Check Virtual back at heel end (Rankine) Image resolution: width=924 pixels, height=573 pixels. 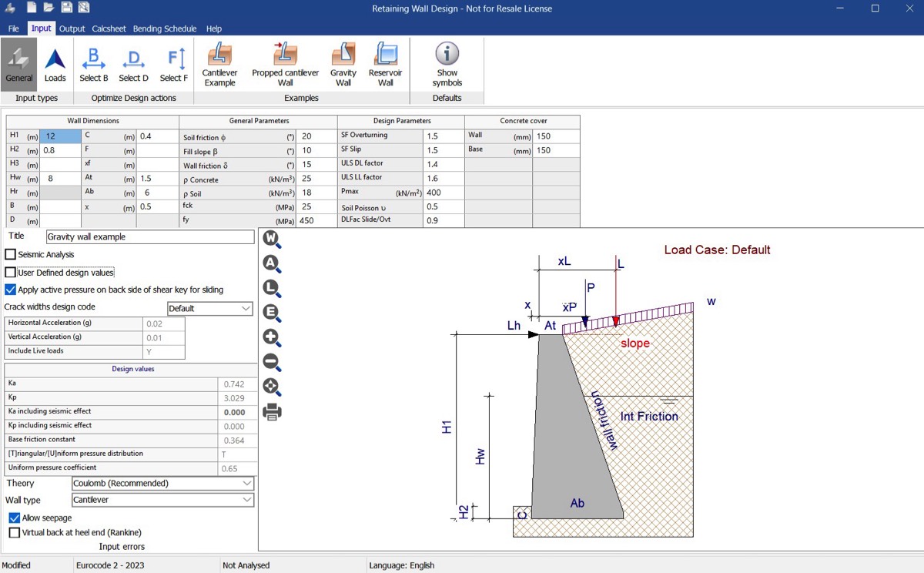point(14,532)
